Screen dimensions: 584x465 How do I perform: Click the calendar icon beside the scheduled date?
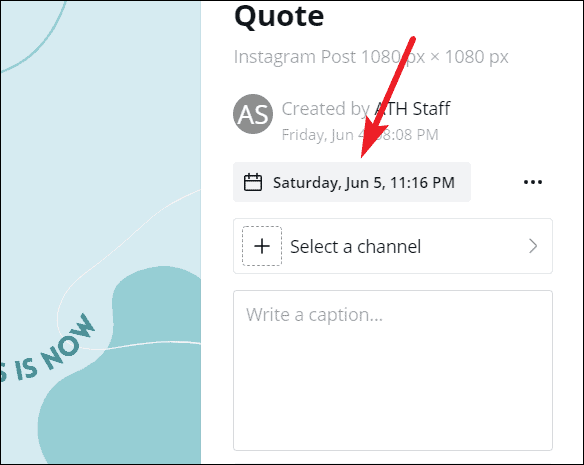tap(253, 182)
